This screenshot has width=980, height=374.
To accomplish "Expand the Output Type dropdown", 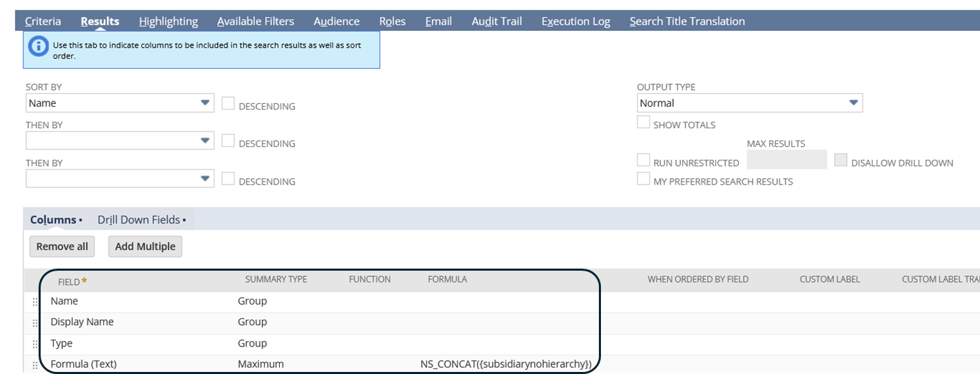I will 749,103.
